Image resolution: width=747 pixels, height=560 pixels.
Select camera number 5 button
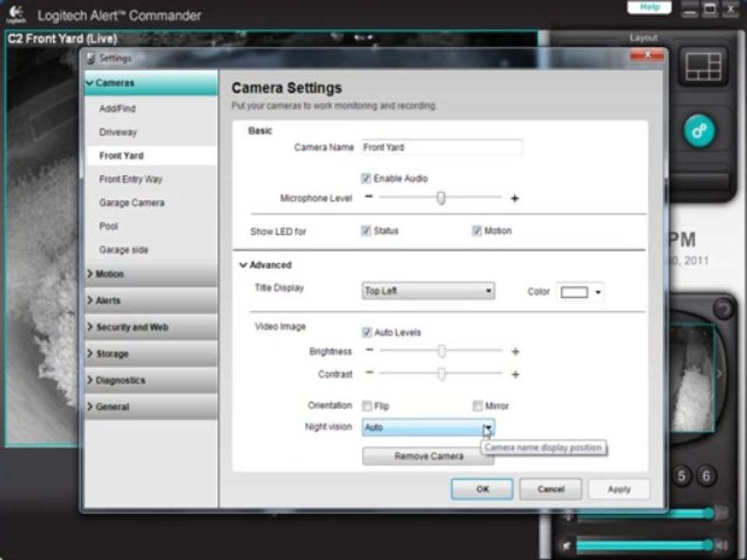tap(682, 476)
